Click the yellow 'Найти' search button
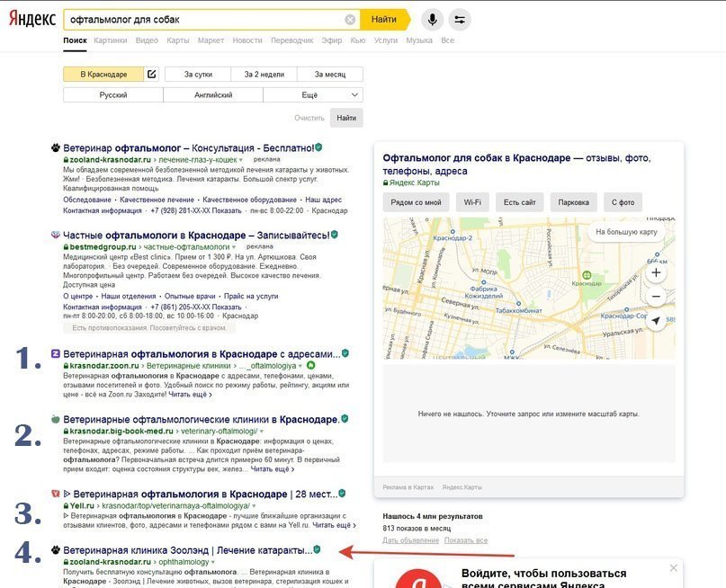Viewport: 726px width, 588px height. (x=385, y=20)
